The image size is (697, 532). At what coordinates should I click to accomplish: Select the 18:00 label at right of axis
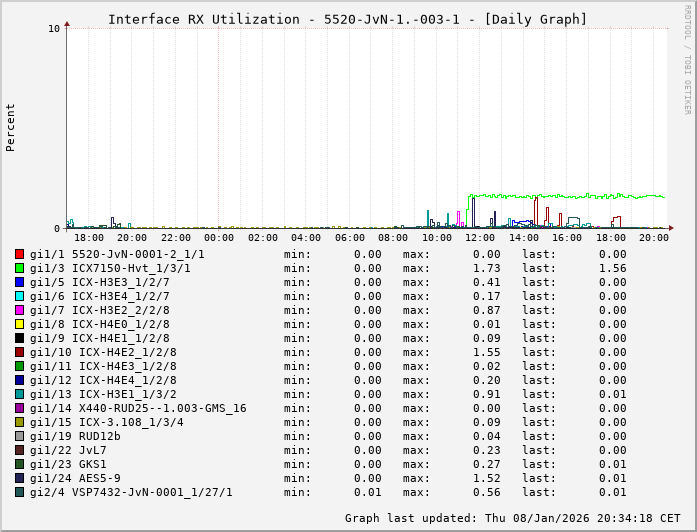click(610, 237)
